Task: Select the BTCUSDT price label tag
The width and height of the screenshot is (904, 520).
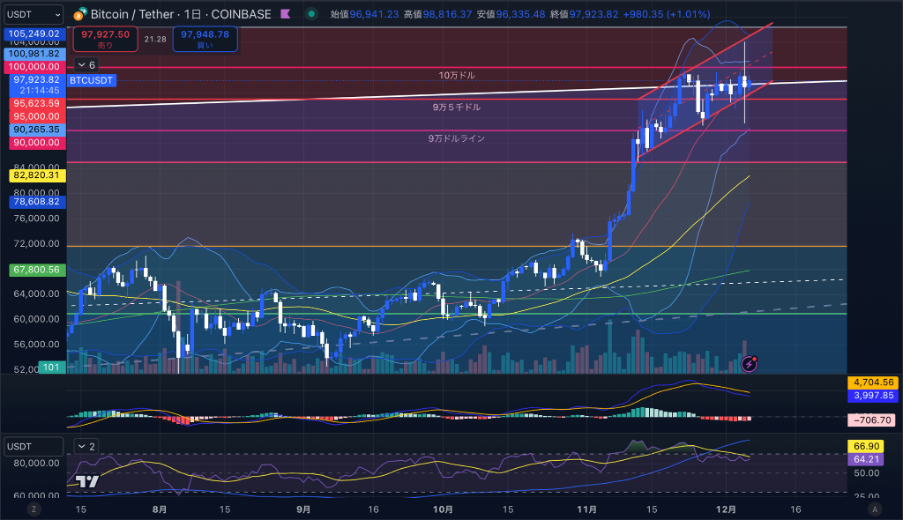Action: (x=92, y=80)
